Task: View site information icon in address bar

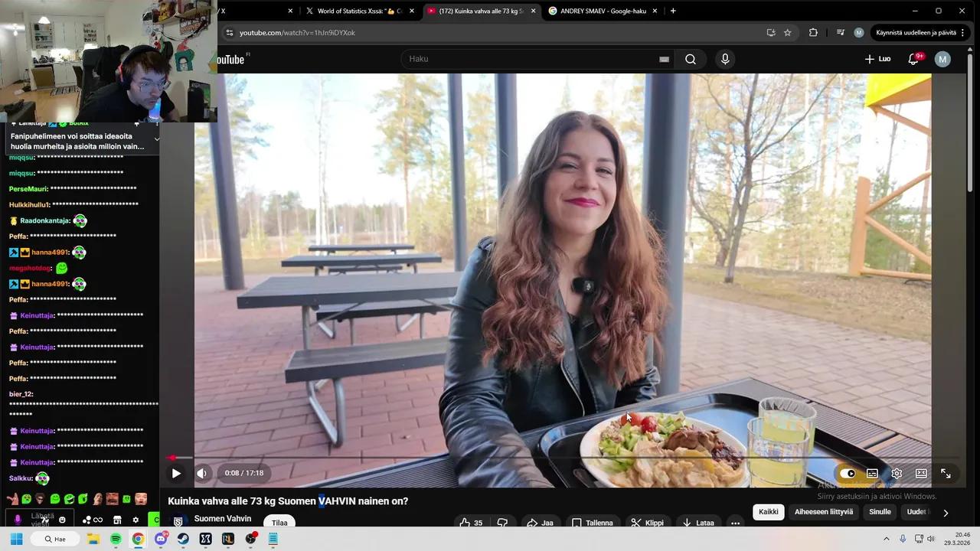Action: 229,33
